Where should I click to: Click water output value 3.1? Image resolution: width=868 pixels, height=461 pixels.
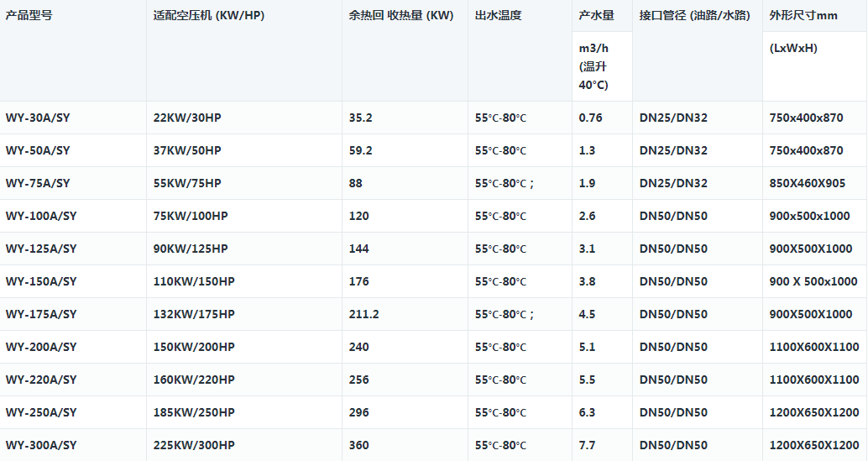(x=587, y=249)
